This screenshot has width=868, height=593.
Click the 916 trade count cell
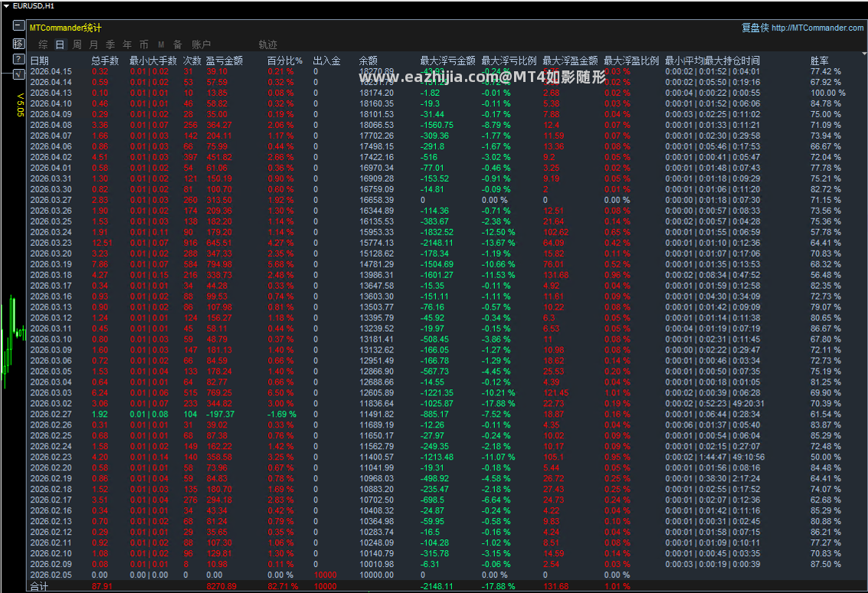click(x=191, y=243)
